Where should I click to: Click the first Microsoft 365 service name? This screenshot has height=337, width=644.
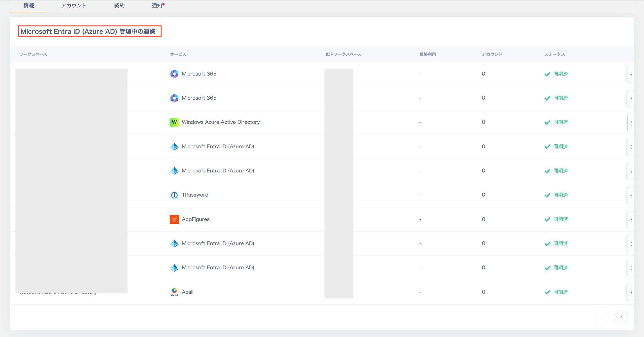(x=199, y=74)
